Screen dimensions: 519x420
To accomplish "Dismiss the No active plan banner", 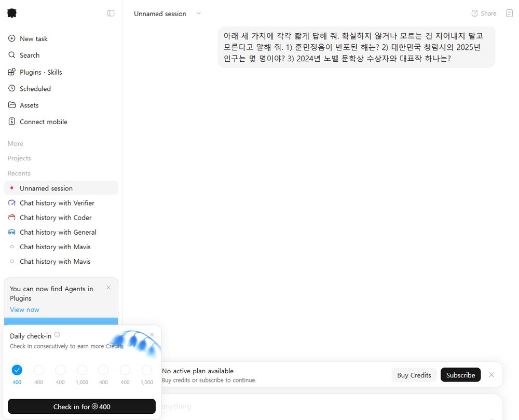I will (x=491, y=375).
